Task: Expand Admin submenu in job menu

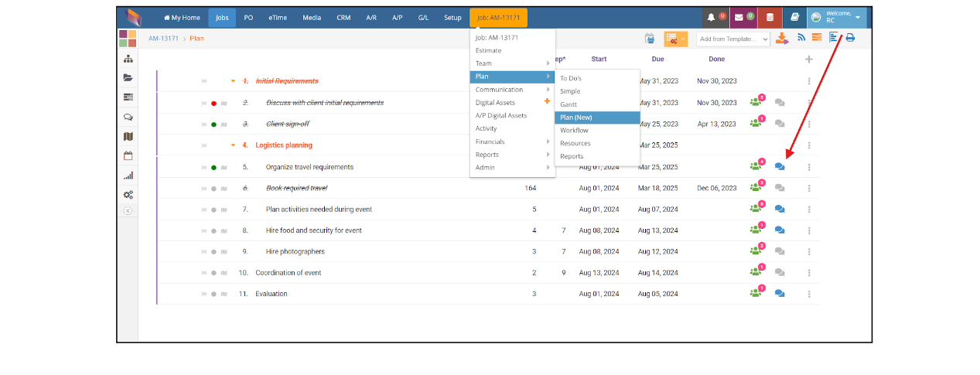Action: [512, 167]
